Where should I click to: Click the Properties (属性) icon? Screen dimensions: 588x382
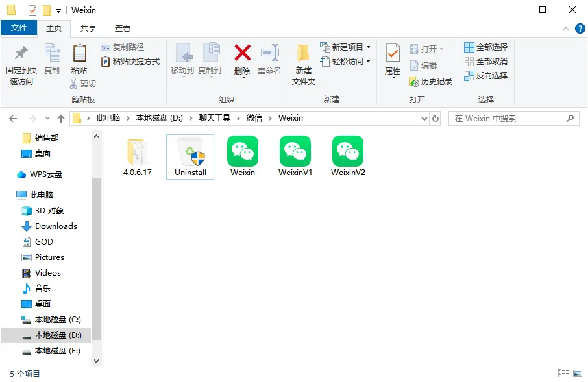[x=393, y=53]
